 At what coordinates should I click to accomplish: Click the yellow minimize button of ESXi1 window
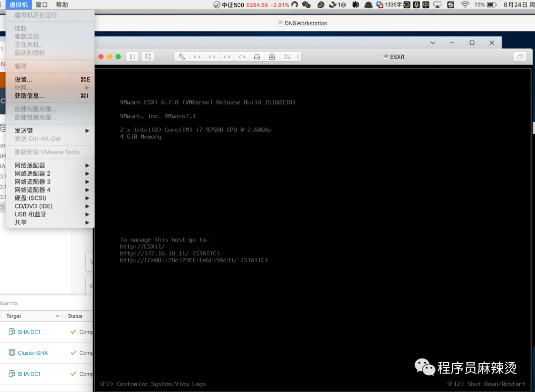(x=109, y=57)
